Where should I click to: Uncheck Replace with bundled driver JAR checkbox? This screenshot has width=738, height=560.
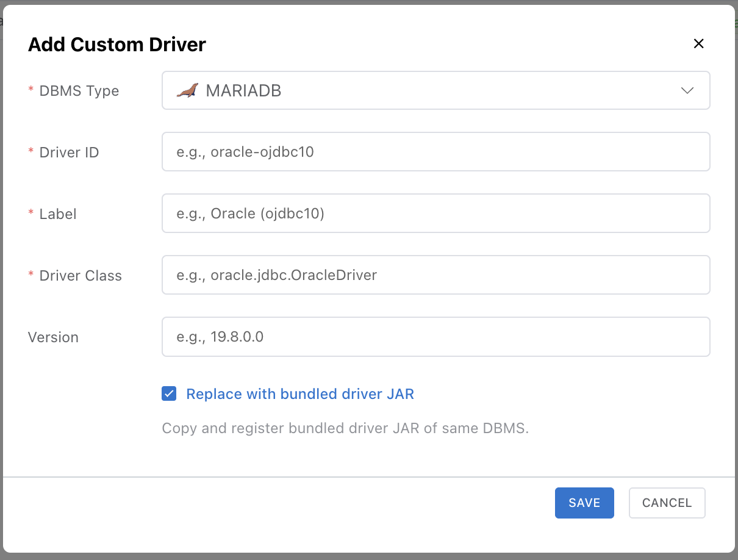[x=169, y=393]
